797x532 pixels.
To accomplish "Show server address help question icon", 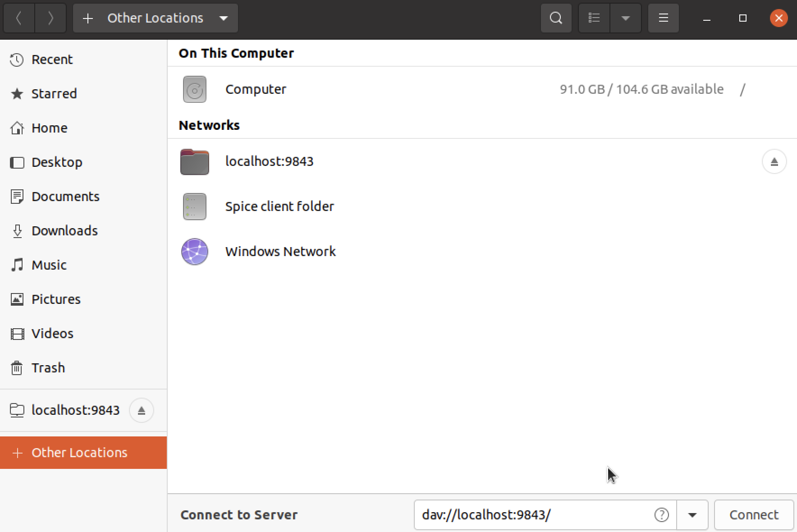I will (x=661, y=515).
